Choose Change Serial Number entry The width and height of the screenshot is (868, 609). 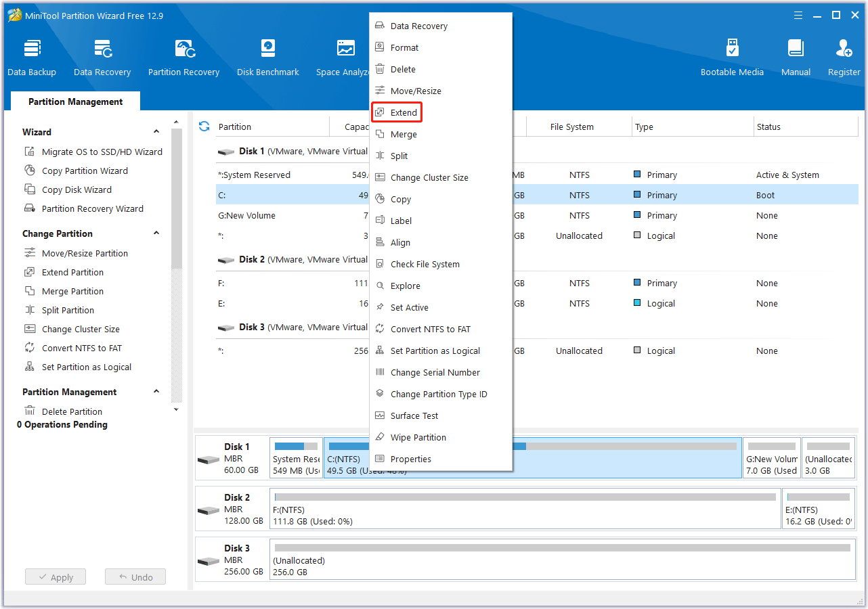click(441, 372)
